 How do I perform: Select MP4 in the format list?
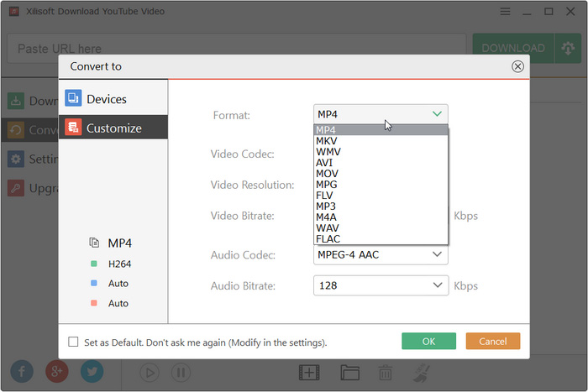pos(381,130)
